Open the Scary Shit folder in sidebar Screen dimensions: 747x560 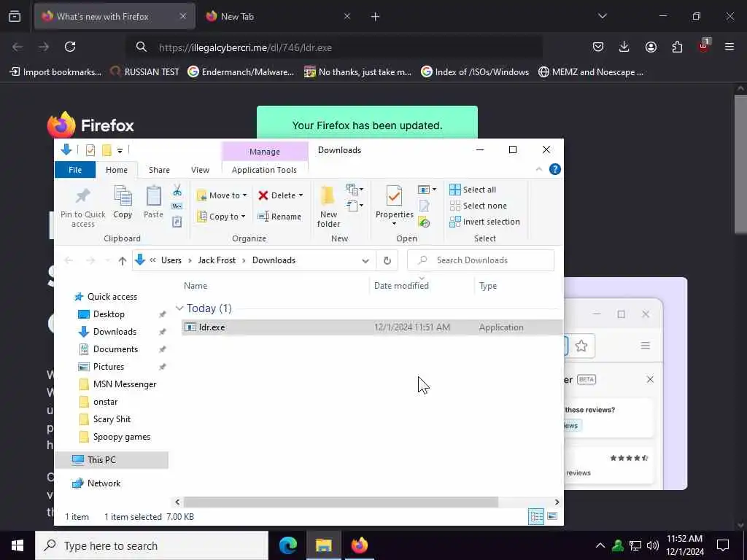(112, 419)
